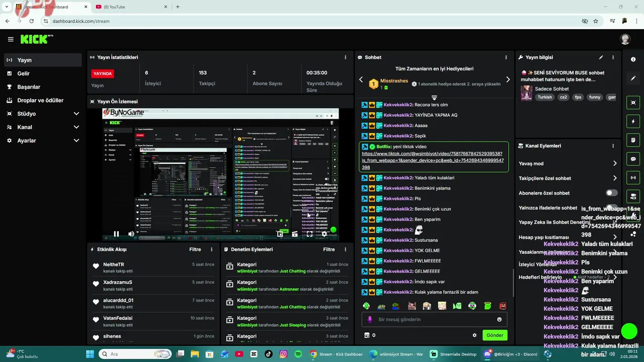Open Etkinlik Akışı three-dot menu
Image resolution: width=644 pixels, height=362 pixels.
(211, 249)
